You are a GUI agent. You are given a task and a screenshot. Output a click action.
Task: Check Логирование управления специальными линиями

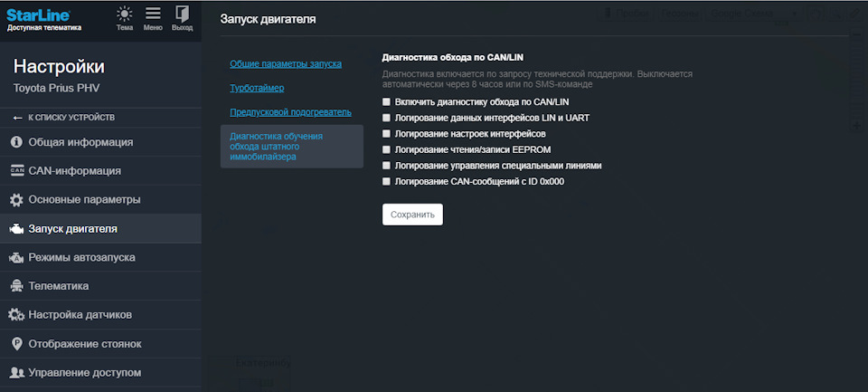point(386,166)
